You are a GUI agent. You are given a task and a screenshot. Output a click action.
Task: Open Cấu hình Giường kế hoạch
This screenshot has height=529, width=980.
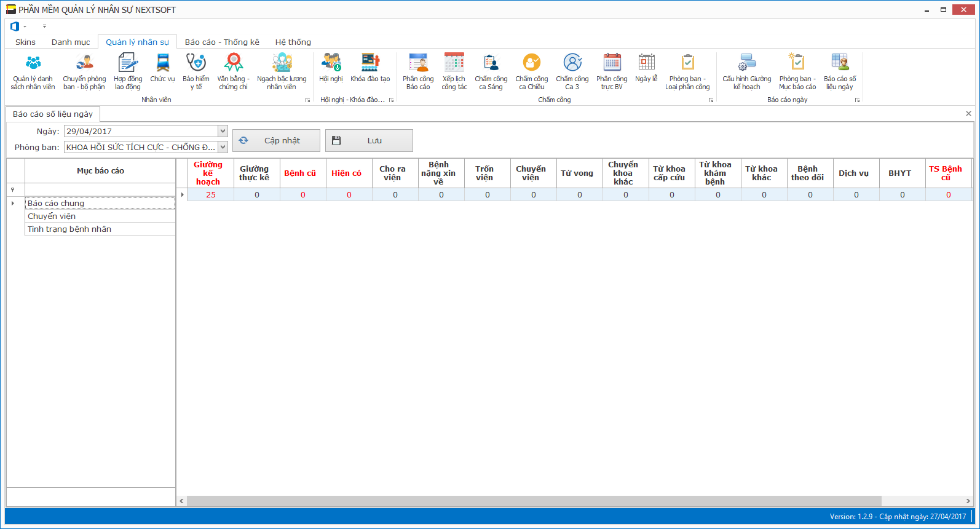(747, 72)
